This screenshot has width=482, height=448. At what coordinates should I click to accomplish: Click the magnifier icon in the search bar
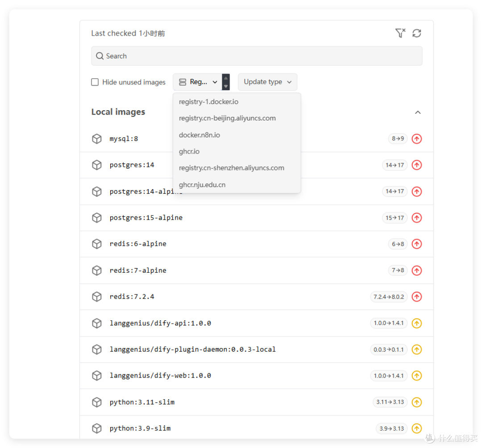[x=100, y=56]
